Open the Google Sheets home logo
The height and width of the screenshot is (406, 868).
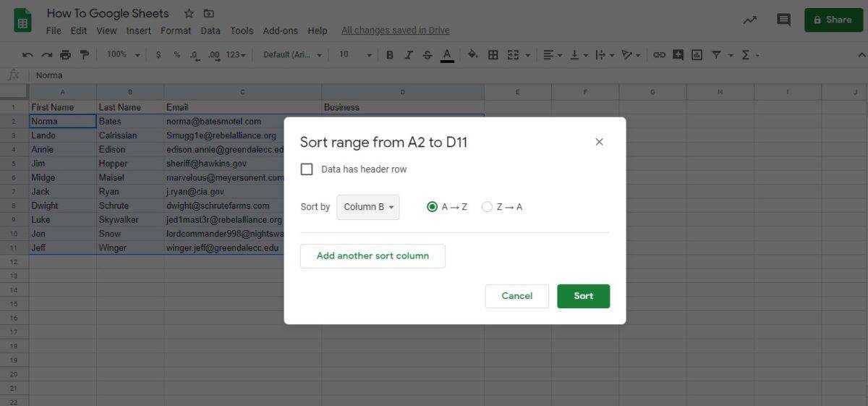pyautogui.click(x=23, y=20)
